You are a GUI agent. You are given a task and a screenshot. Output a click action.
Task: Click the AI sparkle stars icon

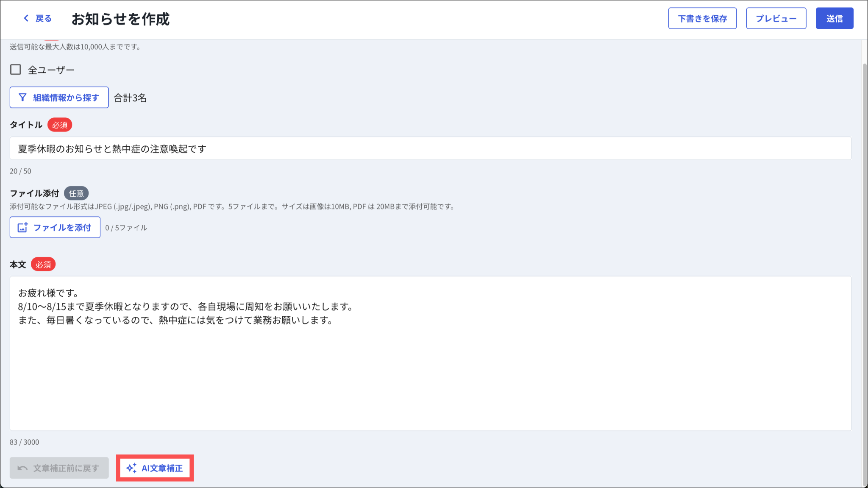pos(131,468)
